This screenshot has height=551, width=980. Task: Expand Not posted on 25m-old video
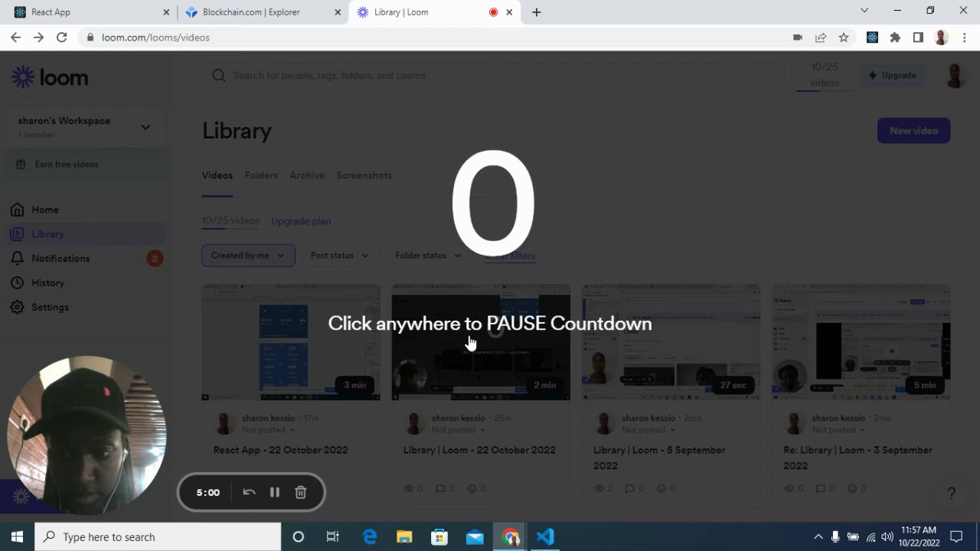click(458, 430)
